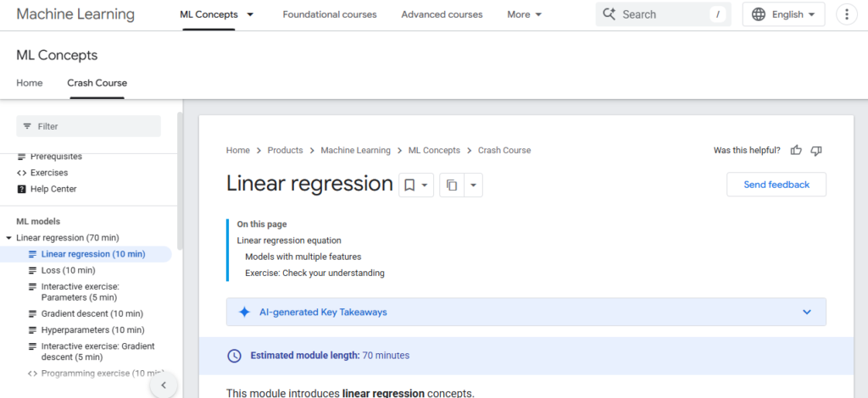This screenshot has width=868, height=398.
Task: Open the ML Concepts dropdown menu
Action: pos(249,15)
